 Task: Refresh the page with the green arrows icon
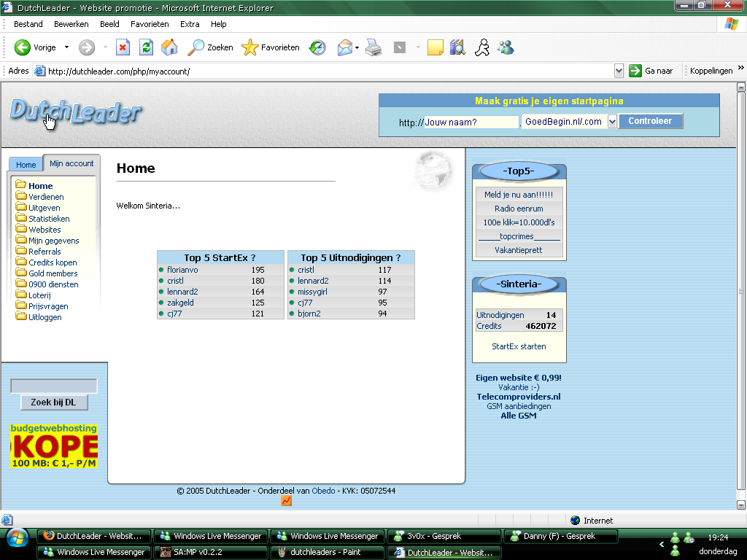(x=146, y=47)
